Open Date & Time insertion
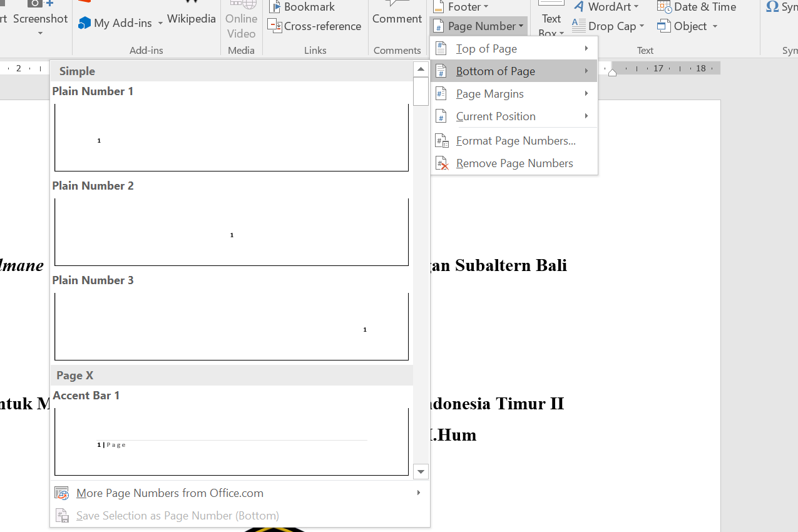798x532 pixels. click(697, 7)
